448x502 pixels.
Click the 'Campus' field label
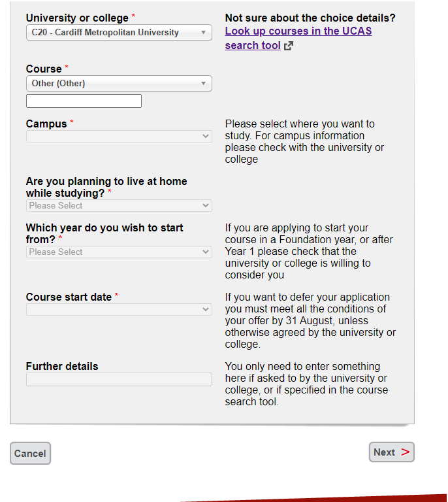[x=46, y=124]
